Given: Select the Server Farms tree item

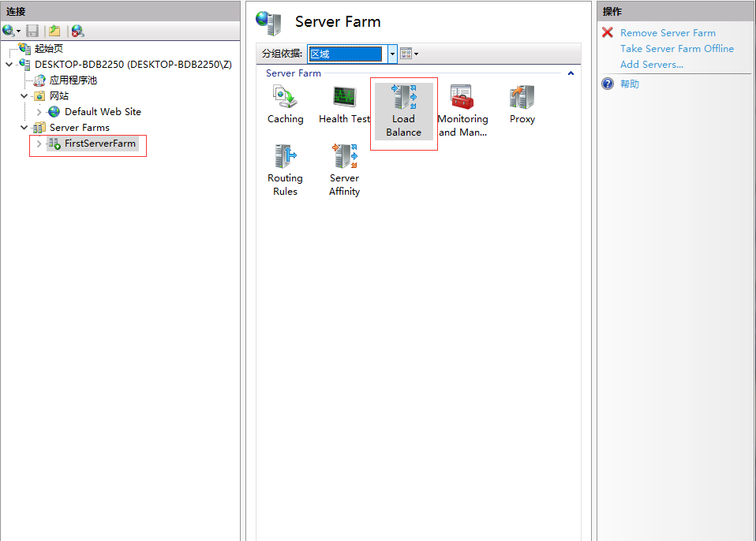Looking at the screenshot, I should tap(80, 128).
